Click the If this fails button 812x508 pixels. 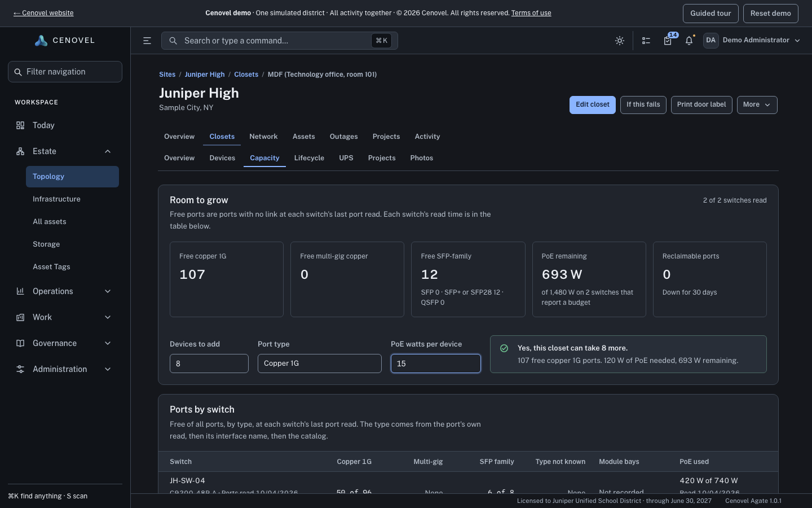pyautogui.click(x=643, y=105)
